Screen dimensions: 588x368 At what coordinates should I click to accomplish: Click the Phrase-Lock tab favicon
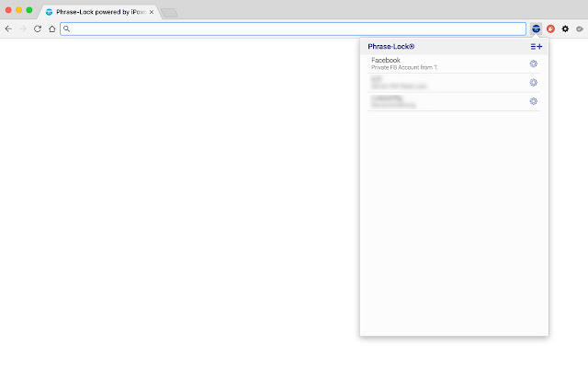[x=49, y=12]
